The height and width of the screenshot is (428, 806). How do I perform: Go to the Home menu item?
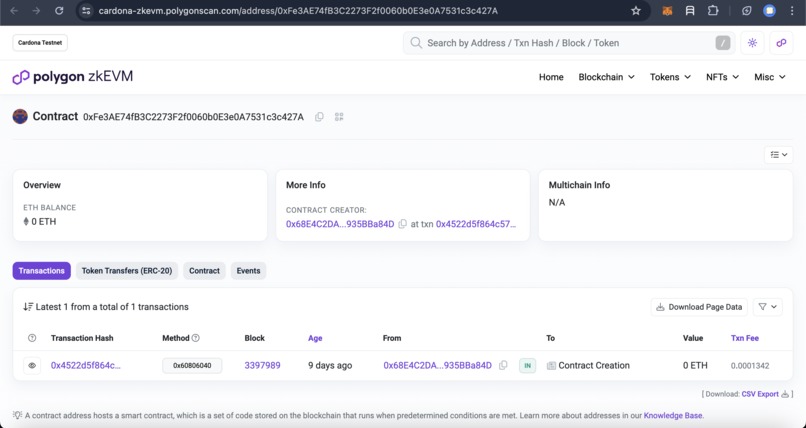point(551,77)
